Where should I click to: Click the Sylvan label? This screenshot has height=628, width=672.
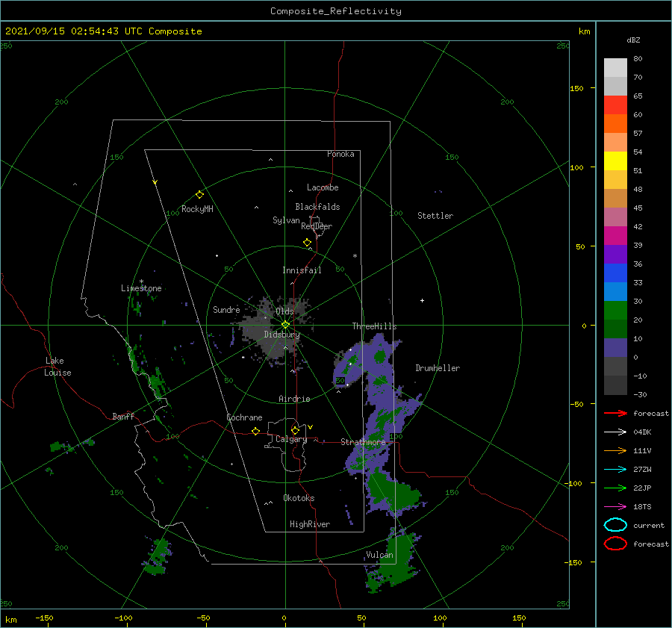(x=286, y=220)
